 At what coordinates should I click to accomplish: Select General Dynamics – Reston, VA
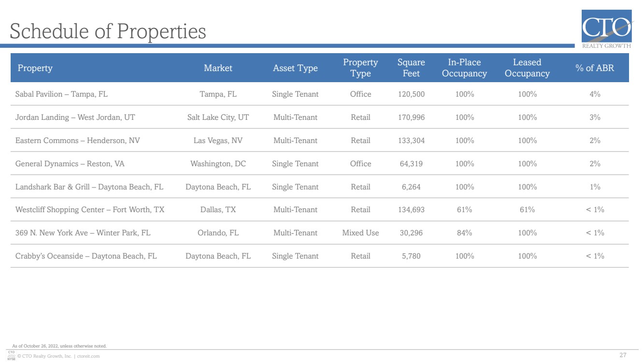click(70, 164)
